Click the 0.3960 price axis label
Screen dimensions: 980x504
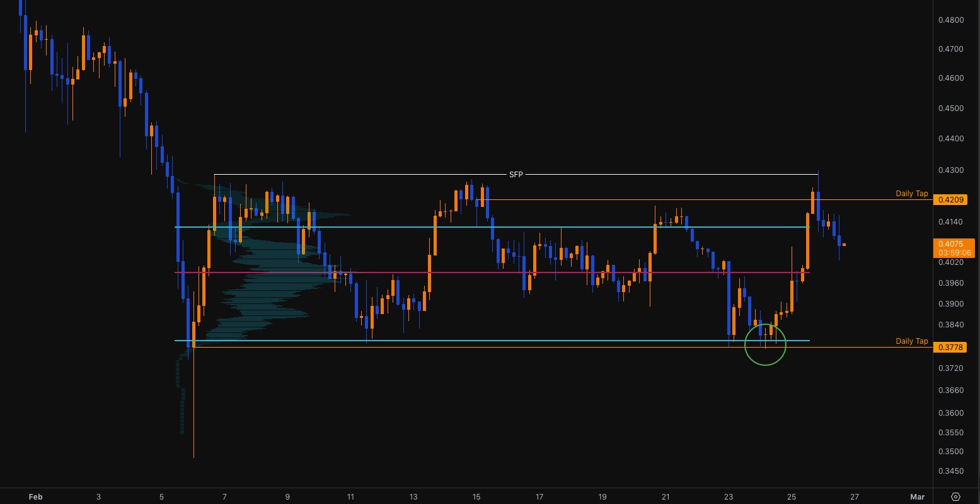(950, 283)
